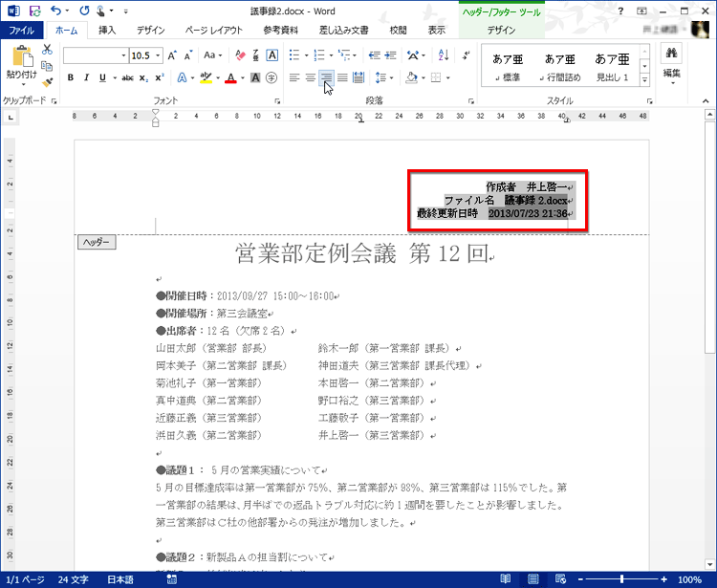This screenshot has width=717, height=588.
Task: Apply the 行間詰め style
Action: [x=559, y=67]
